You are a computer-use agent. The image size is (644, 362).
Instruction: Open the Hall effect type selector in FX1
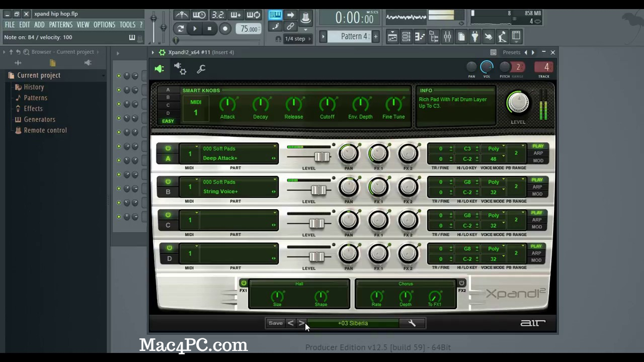299,284
